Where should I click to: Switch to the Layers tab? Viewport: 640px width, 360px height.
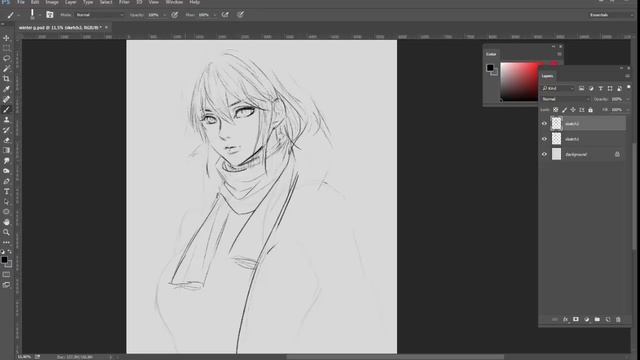point(548,76)
